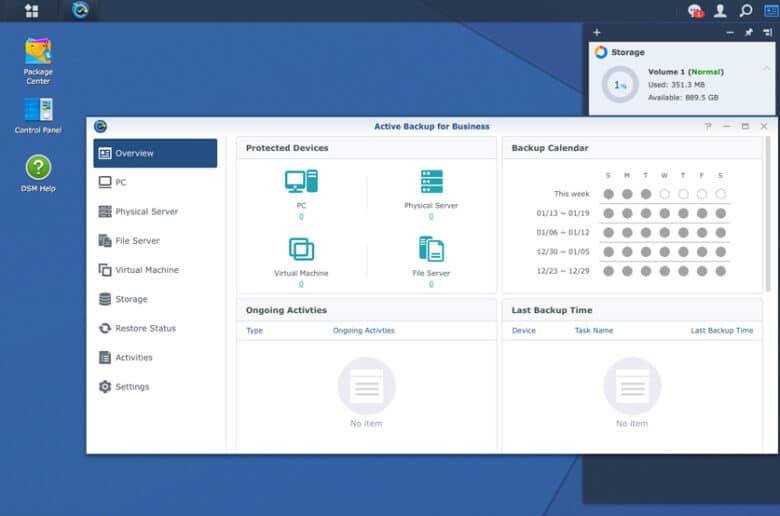The height and width of the screenshot is (516, 780).
Task: Sort by Device column header
Action: (x=524, y=330)
